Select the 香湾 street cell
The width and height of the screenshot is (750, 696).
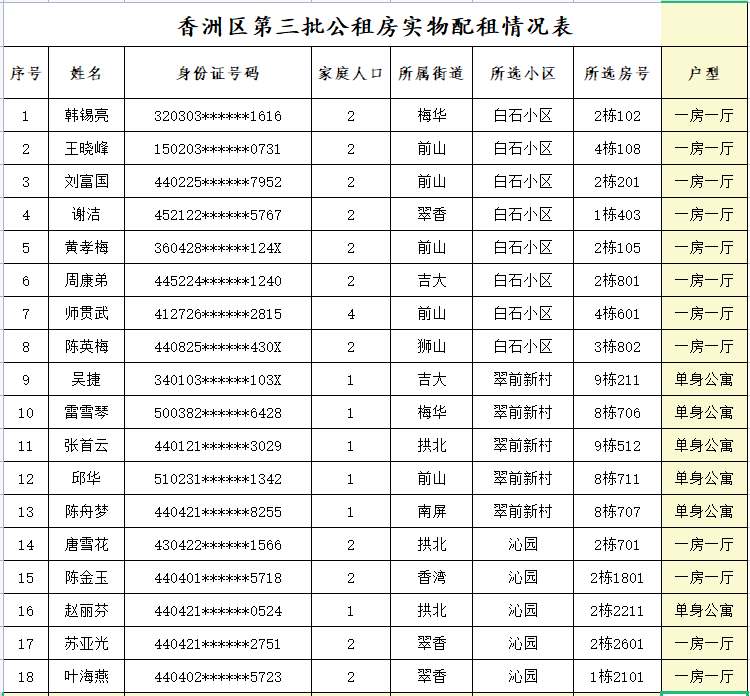pos(431,578)
